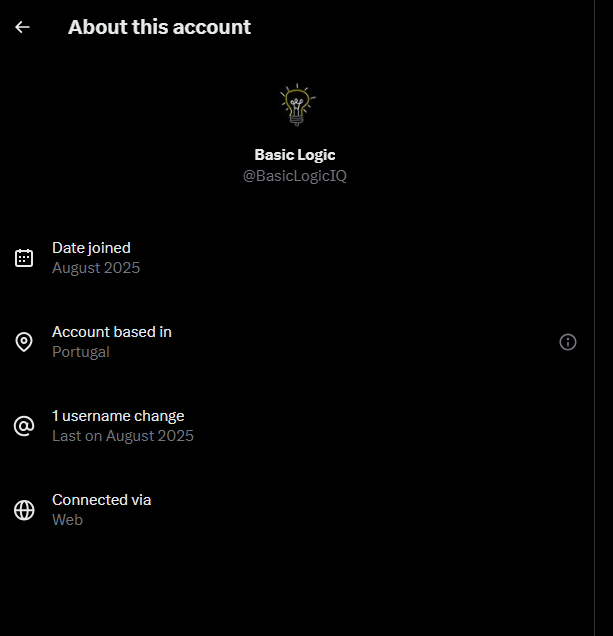
Task: Select the Last on August 2025 text
Action: click(x=123, y=436)
